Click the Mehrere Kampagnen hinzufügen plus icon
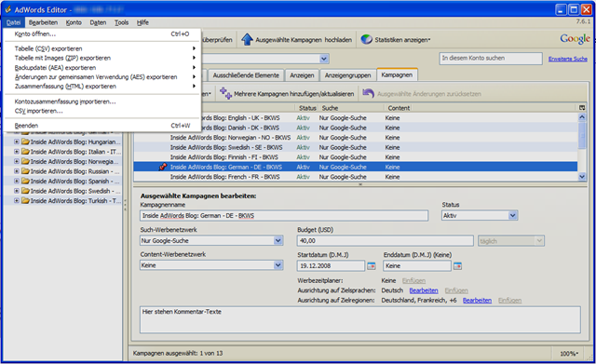Viewport: 596px width, 364px height. pyautogui.click(x=225, y=93)
